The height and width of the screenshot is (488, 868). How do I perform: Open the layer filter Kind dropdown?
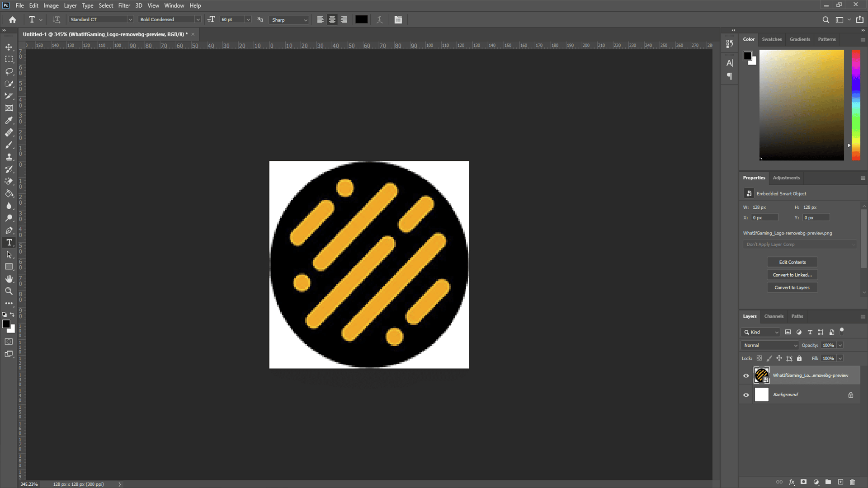pyautogui.click(x=760, y=332)
